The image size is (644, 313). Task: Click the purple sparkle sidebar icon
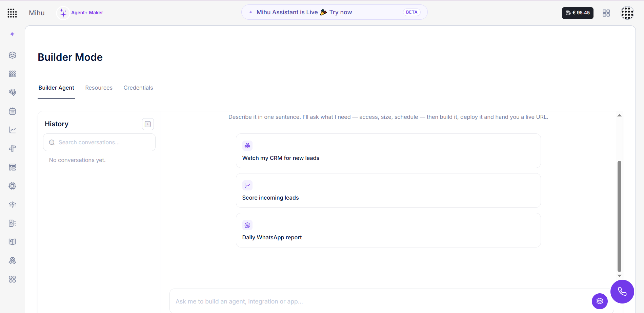click(x=12, y=34)
